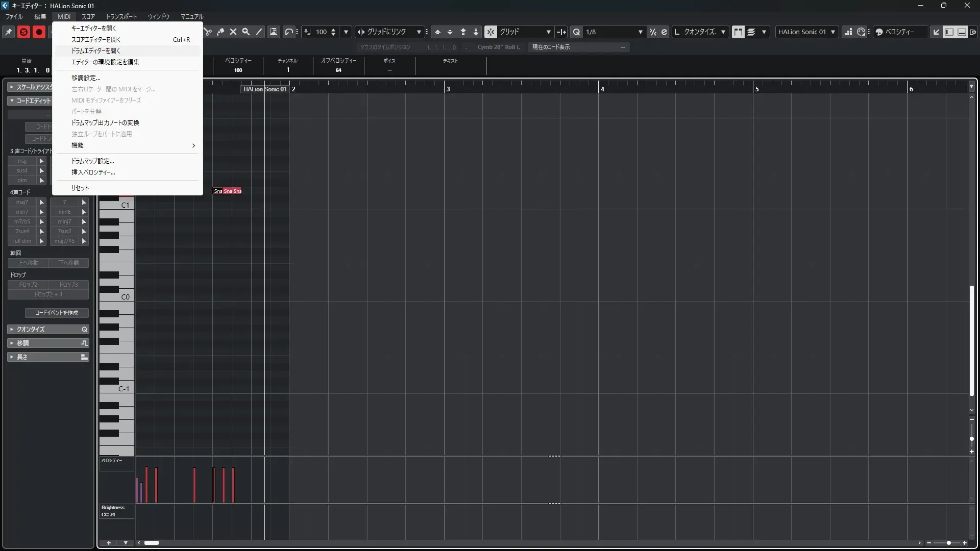Select the mute (X) tool
This screenshot has height=551, width=980.
pyautogui.click(x=233, y=32)
